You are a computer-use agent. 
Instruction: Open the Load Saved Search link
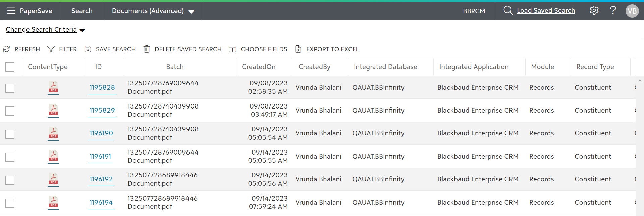[546, 11]
